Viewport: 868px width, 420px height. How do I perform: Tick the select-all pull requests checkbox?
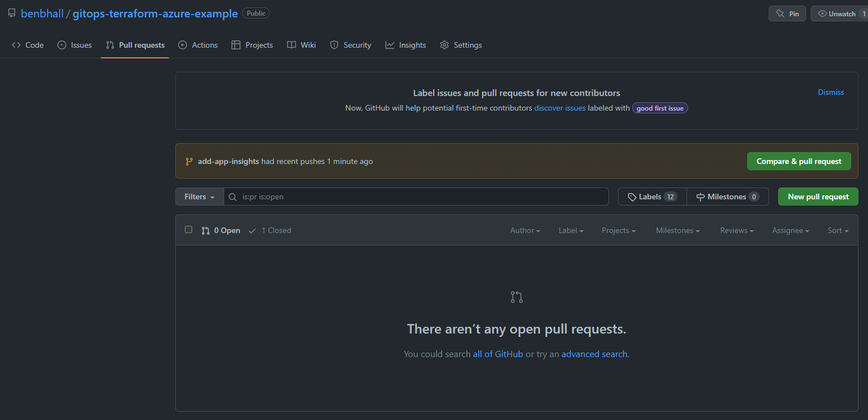pyautogui.click(x=189, y=230)
